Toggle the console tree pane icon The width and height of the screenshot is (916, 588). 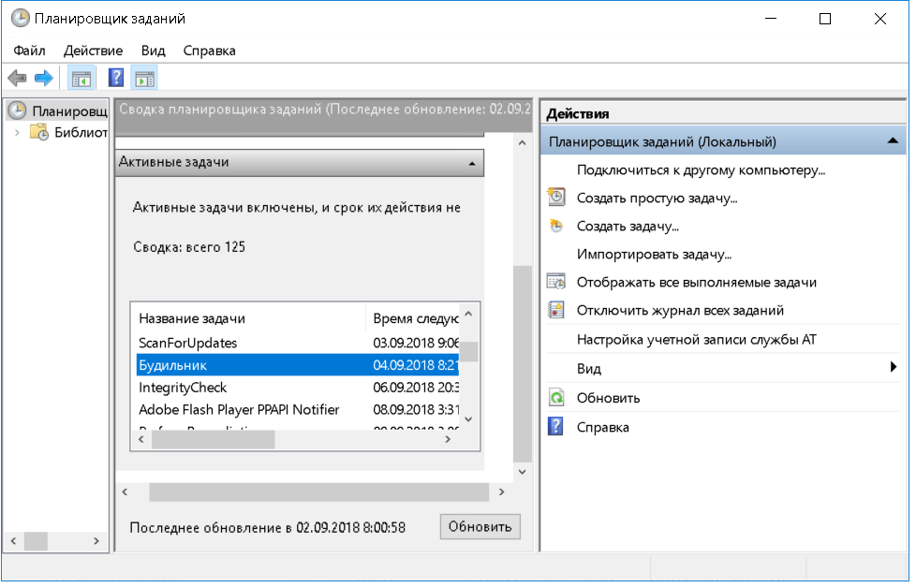[x=81, y=79]
